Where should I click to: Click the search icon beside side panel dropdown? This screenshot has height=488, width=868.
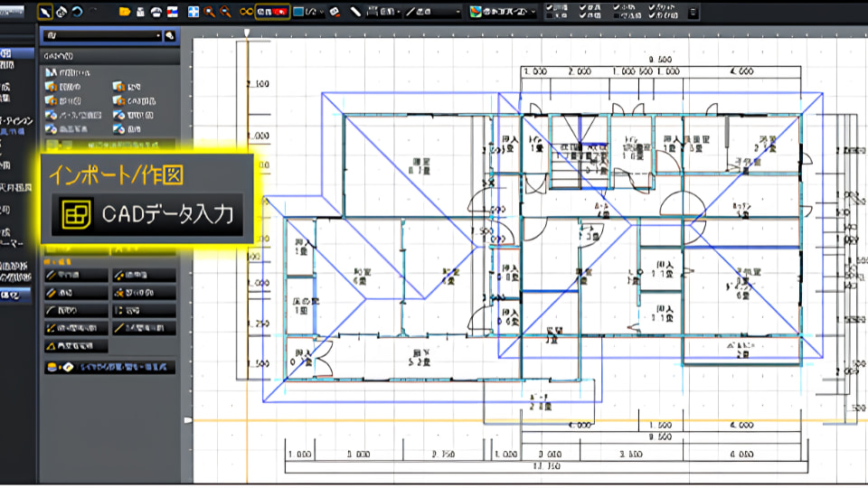pos(170,36)
